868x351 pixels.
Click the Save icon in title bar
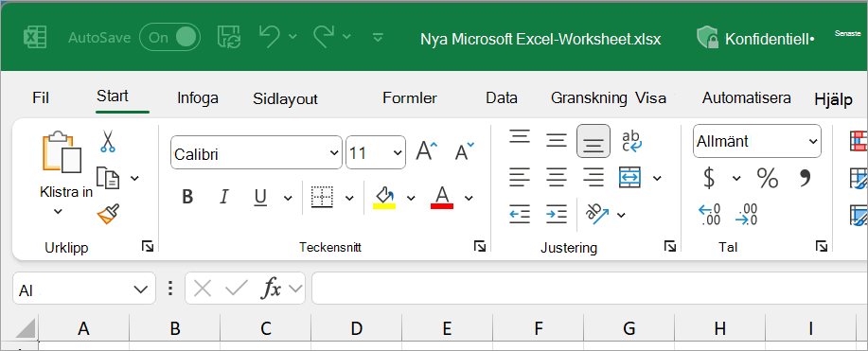click(229, 37)
